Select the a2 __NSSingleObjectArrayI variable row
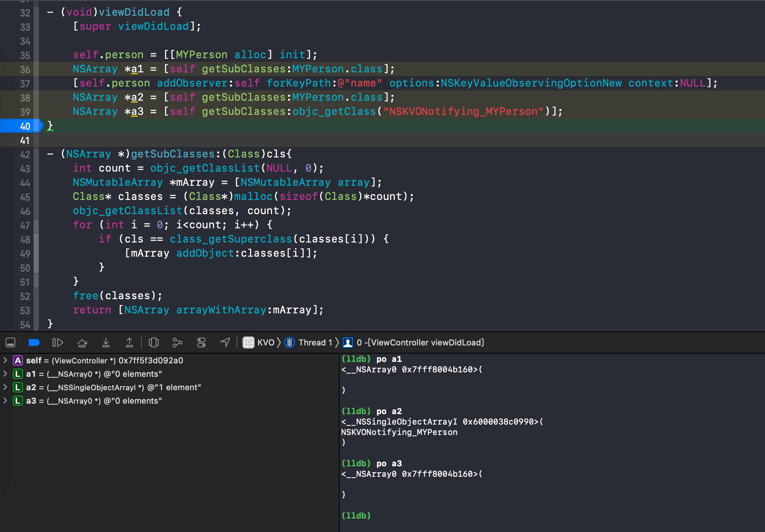This screenshot has width=765, height=532. click(169, 387)
